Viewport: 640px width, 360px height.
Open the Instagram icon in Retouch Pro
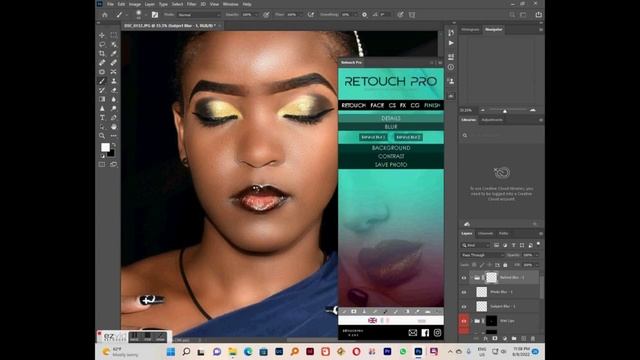(437, 333)
